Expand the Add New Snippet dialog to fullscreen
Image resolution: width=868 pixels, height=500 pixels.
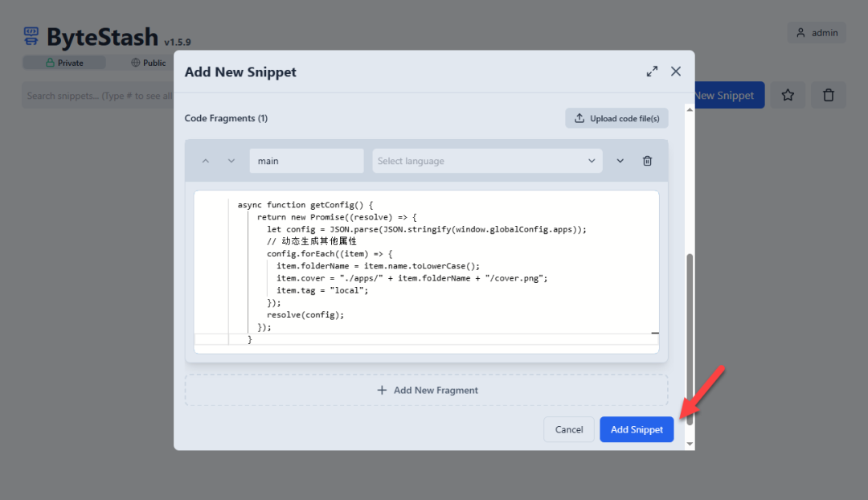point(652,72)
